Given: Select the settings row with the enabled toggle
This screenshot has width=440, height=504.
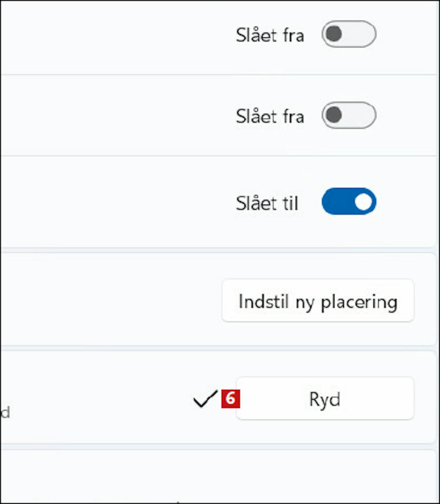Looking at the screenshot, I should click(219, 202).
